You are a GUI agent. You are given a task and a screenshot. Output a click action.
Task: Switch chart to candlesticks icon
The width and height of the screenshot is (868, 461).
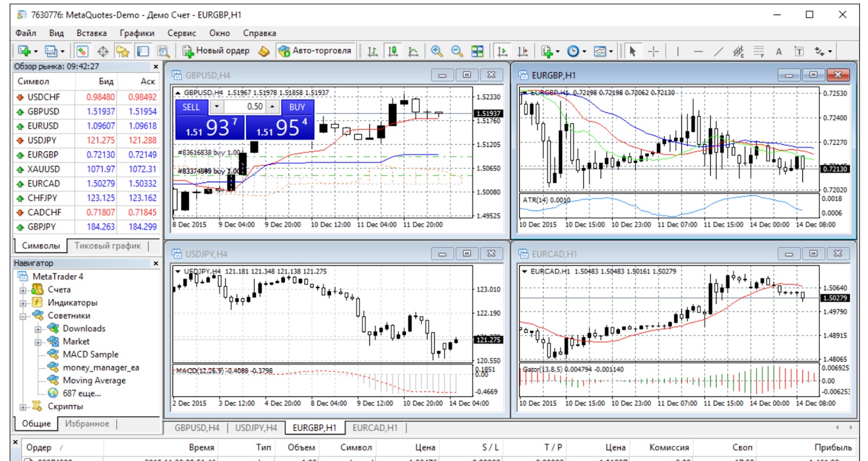point(393,51)
